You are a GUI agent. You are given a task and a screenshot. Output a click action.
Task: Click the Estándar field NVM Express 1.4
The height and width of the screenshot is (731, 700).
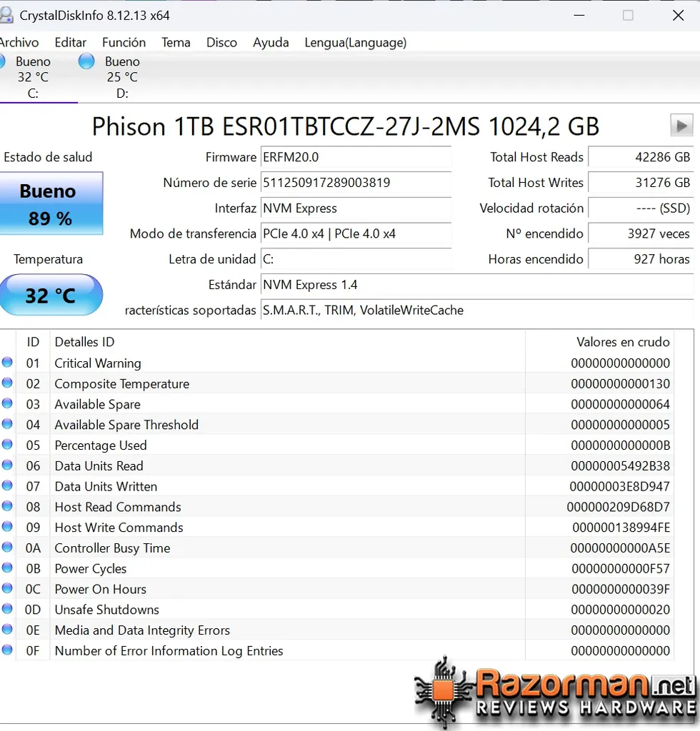[477, 285]
